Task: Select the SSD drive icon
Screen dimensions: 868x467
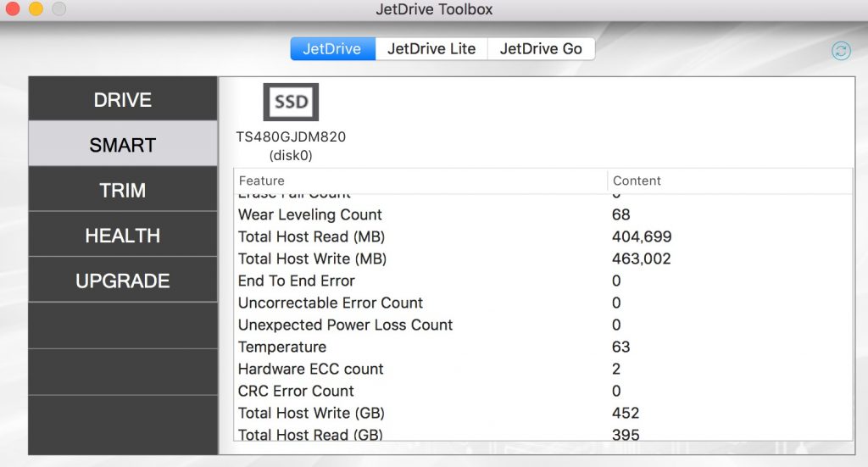Action: (291, 102)
